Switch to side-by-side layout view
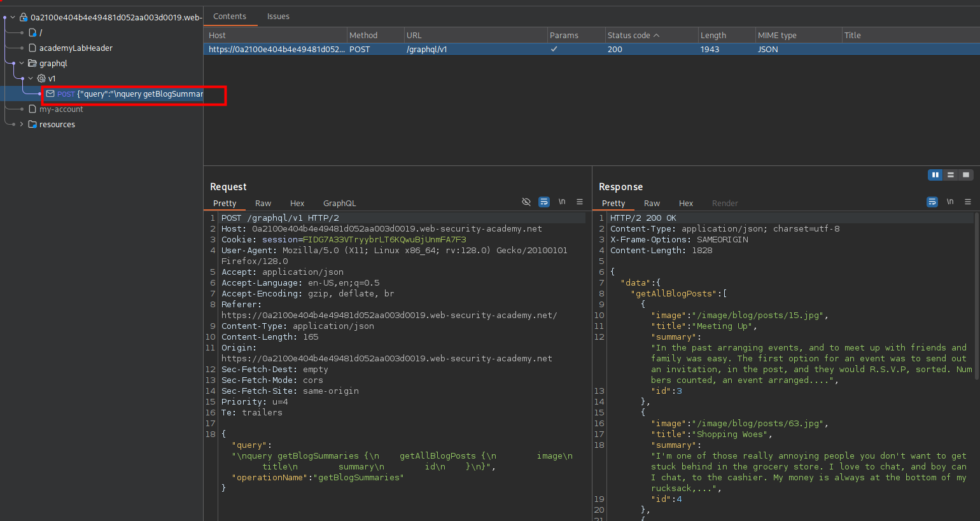Viewport: 980px width, 521px height. coord(935,175)
